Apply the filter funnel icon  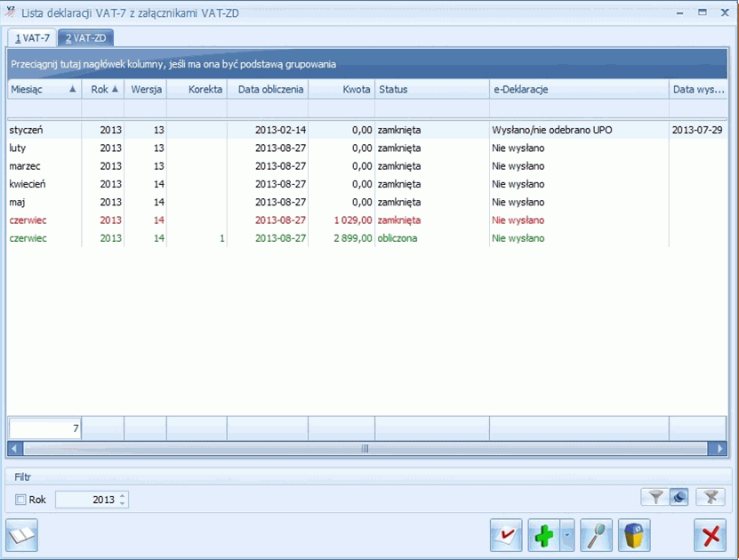click(x=655, y=497)
